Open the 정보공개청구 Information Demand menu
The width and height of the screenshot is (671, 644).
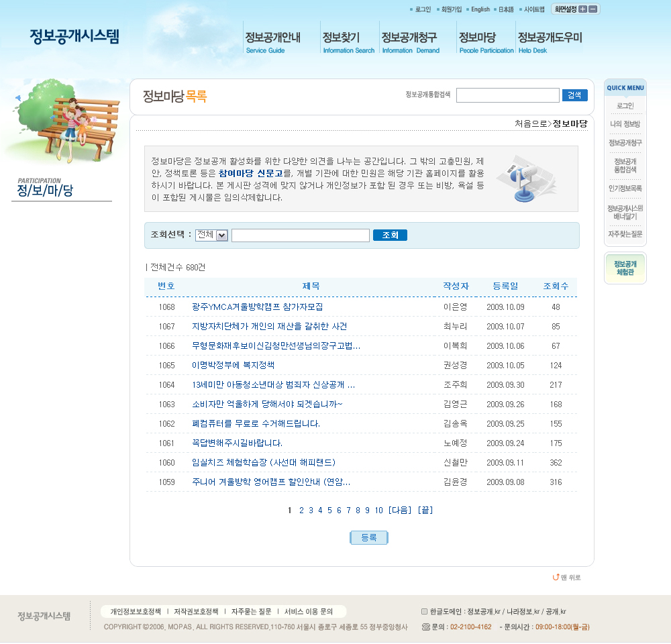410,42
